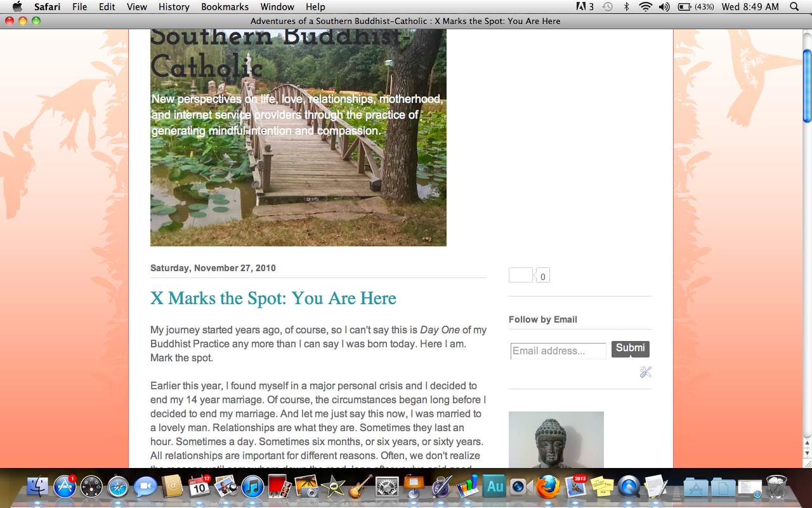
Task: Click the Buddha statue profile thumbnail
Action: (556, 440)
